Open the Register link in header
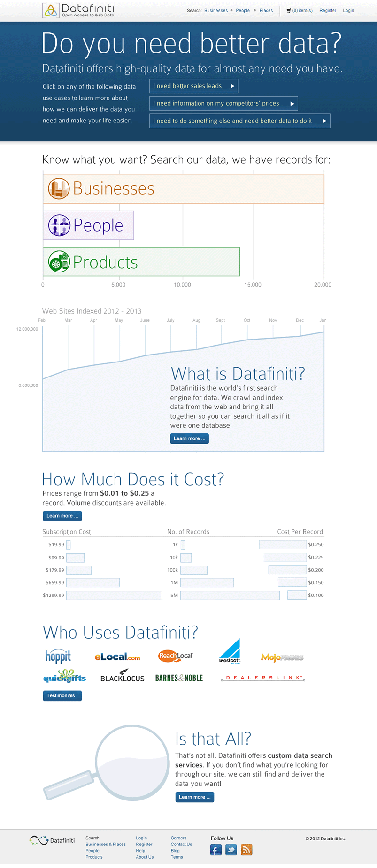Viewport: 377px width, 868px height. click(x=328, y=10)
